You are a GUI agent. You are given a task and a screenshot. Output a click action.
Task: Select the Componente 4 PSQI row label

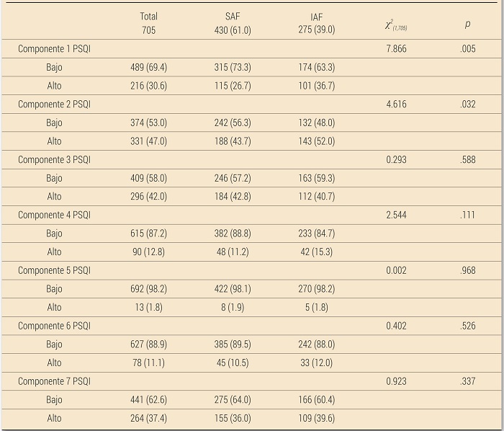pyautogui.click(x=54, y=215)
